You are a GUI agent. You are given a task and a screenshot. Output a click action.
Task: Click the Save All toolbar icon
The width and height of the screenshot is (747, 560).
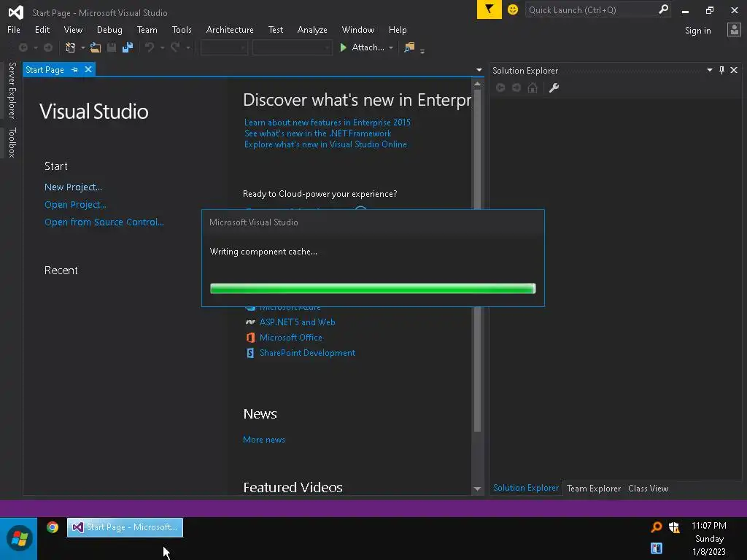[x=127, y=47]
